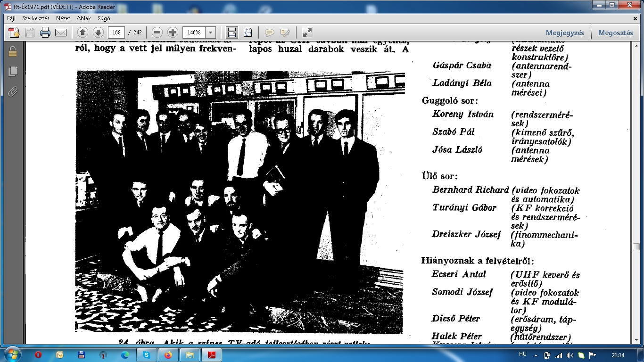The height and width of the screenshot is (362, 644).
Task: Toggle fit-to-width scrolling mode
Action: (x=231, y=33)
